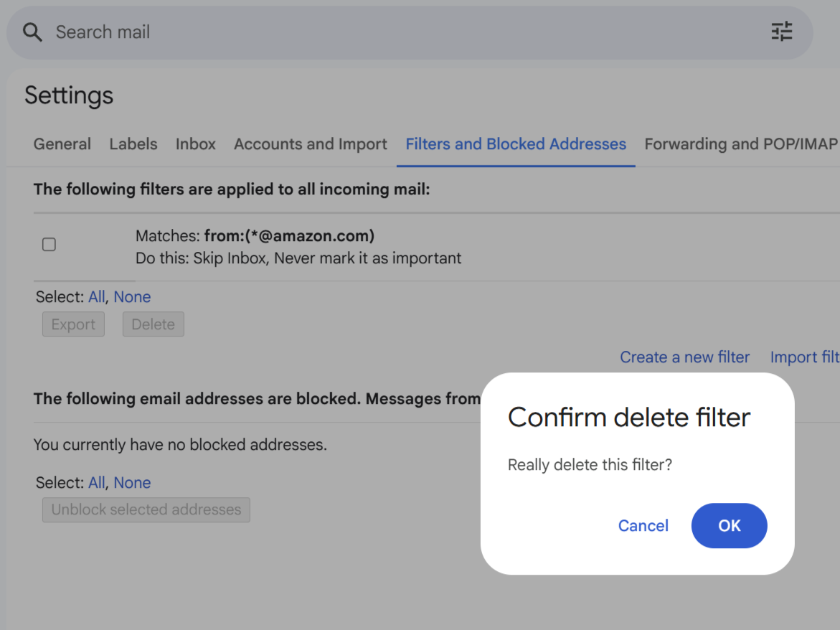
Task: Select None under the filters list
Action: tap(132, 297)
